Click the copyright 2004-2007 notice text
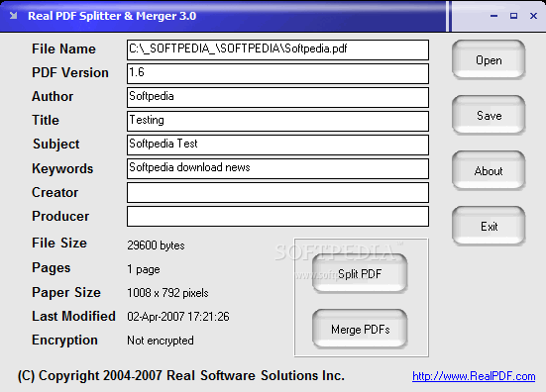Image resolution: width=546 pixels, height=392 pixels. tap(181, 376)
